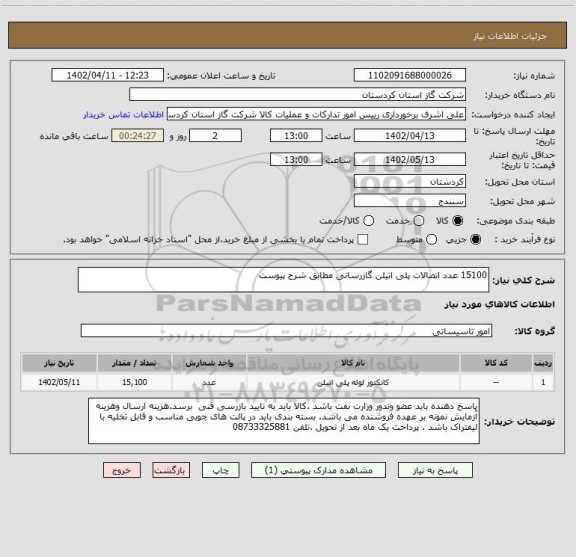Click the delivery province field کردستان
The width and height of the screenshot is (576, 557).
(410, 182)
